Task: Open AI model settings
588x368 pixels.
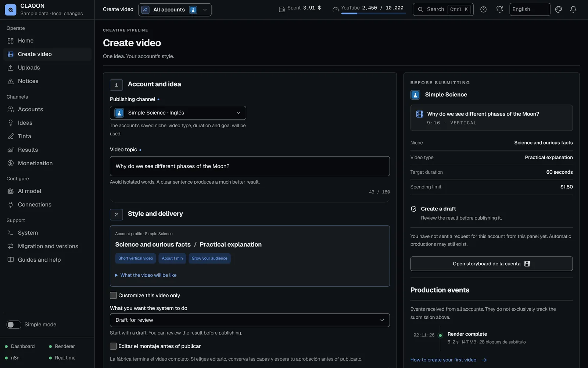Action: pos(47,191)
